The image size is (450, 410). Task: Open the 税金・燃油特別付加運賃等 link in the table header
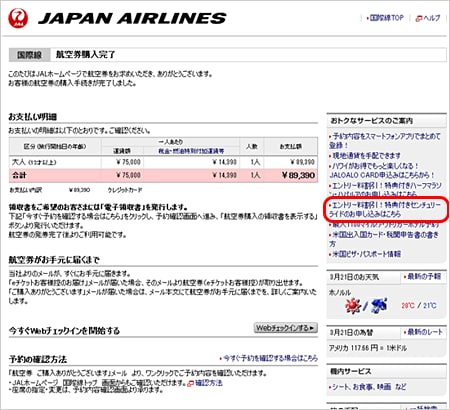[191, 151]
